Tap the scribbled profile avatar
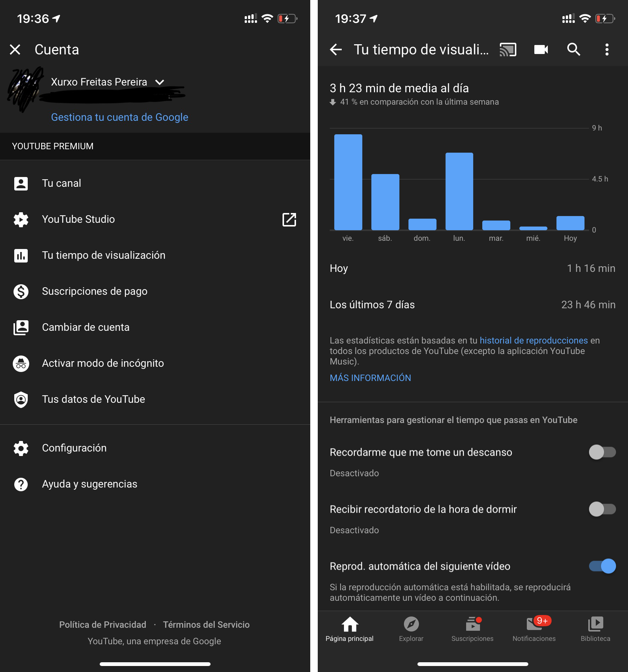The height and width of the screenshot is (672, 628). (25, 89)
